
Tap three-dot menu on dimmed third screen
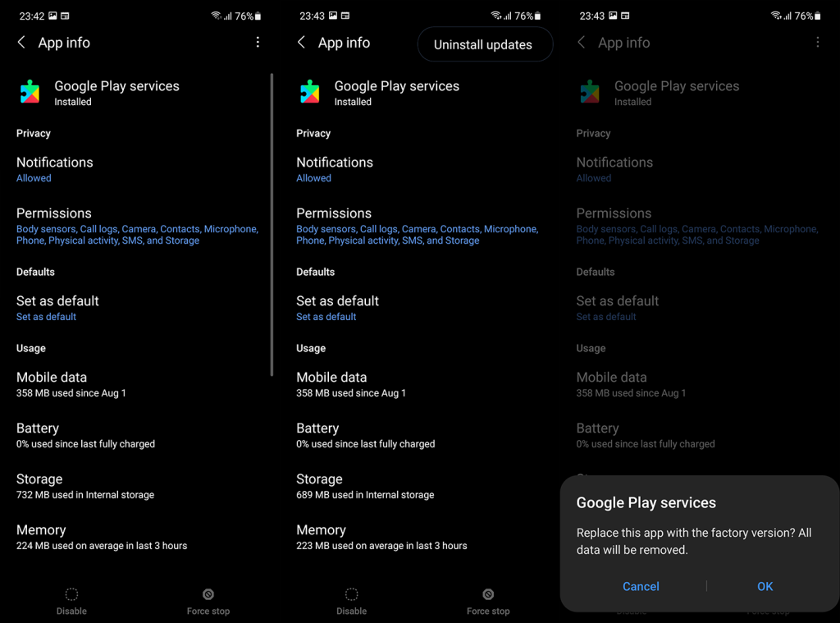(x=818, y=43)
